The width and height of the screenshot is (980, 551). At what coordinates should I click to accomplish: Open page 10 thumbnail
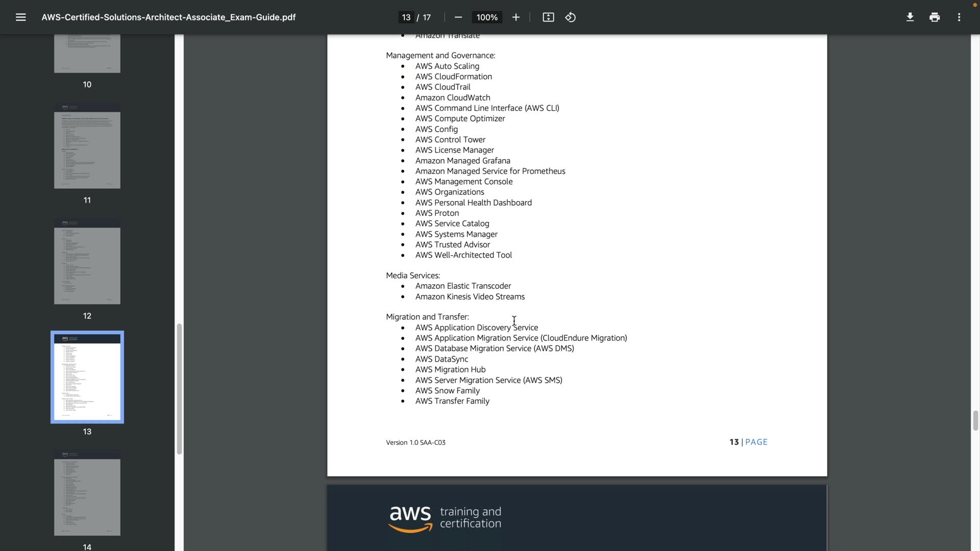pyautogui.click(x=87, y=54)
